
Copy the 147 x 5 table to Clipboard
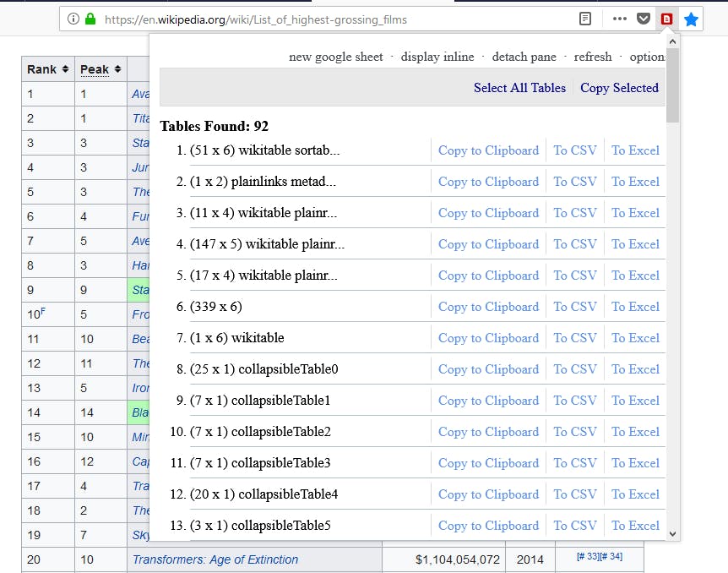click(488, 243)
